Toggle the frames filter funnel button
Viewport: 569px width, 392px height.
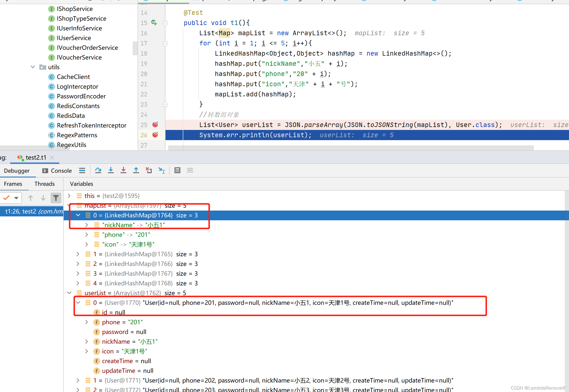click(56, 198)
